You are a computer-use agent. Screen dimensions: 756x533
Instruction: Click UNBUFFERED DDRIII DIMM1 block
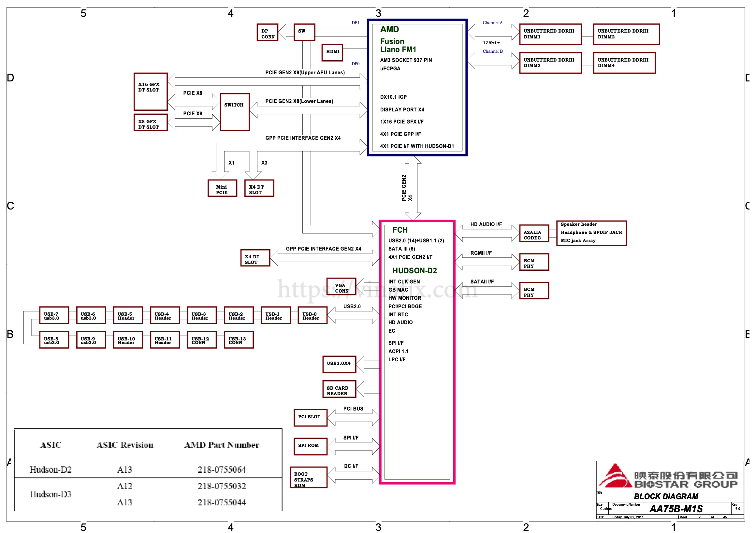click(x=550, y=34)
